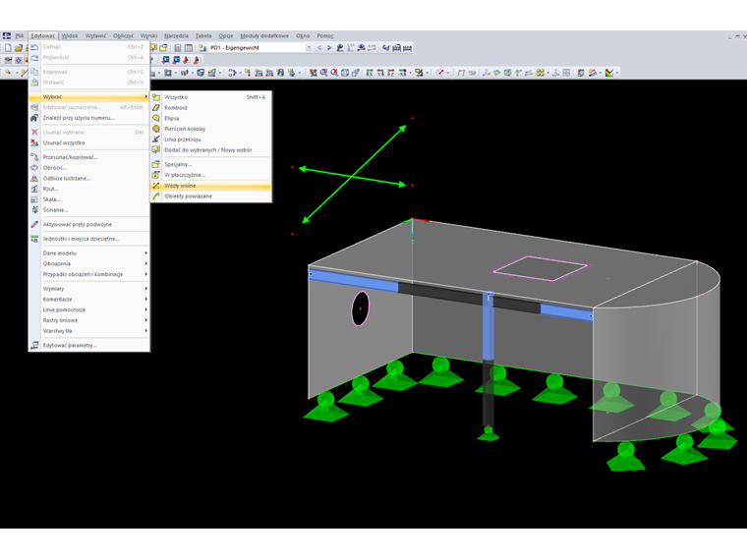Click the Obrócić rotate icon

tap(34, 168)
